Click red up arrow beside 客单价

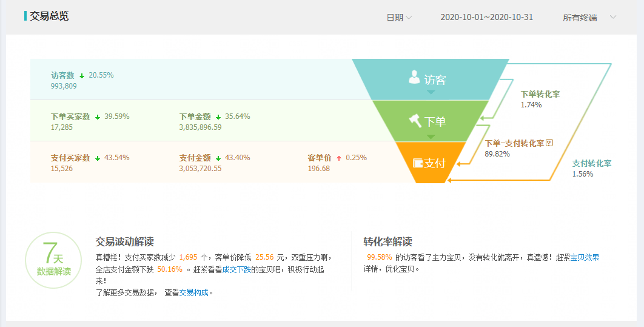[x=339, y=158]
